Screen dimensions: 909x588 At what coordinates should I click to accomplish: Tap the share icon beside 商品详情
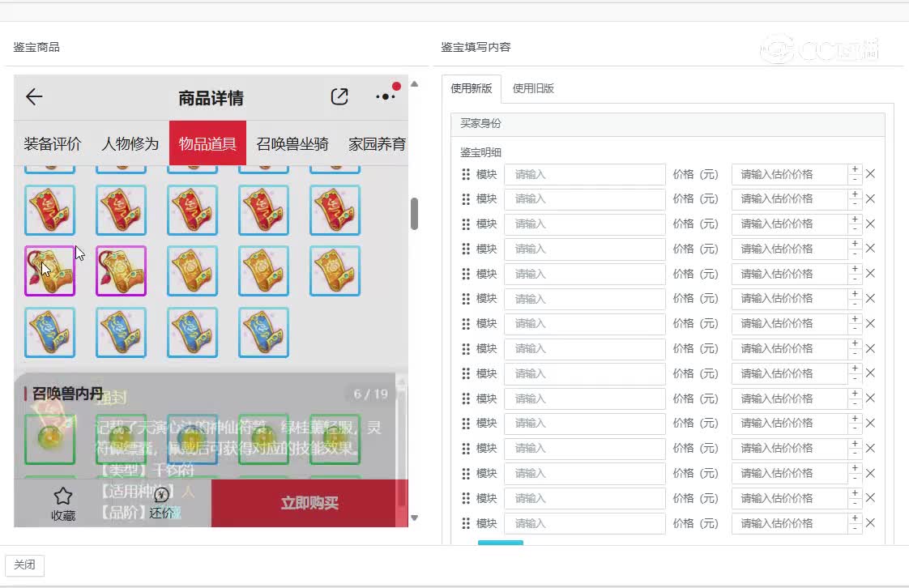339,96
